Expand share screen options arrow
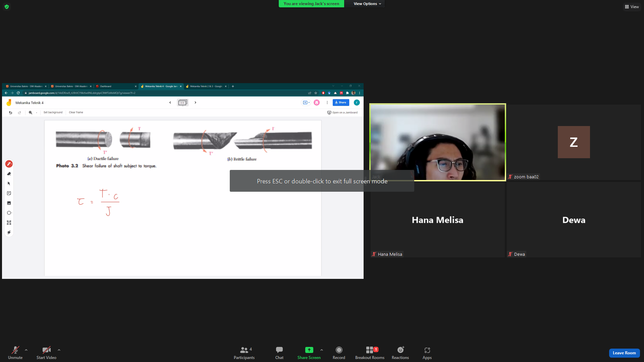 322,350
